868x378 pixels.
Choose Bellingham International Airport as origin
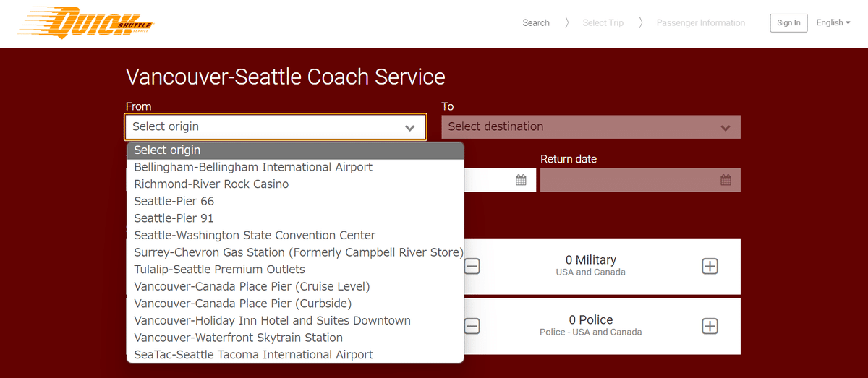click(x=253, y=167)
